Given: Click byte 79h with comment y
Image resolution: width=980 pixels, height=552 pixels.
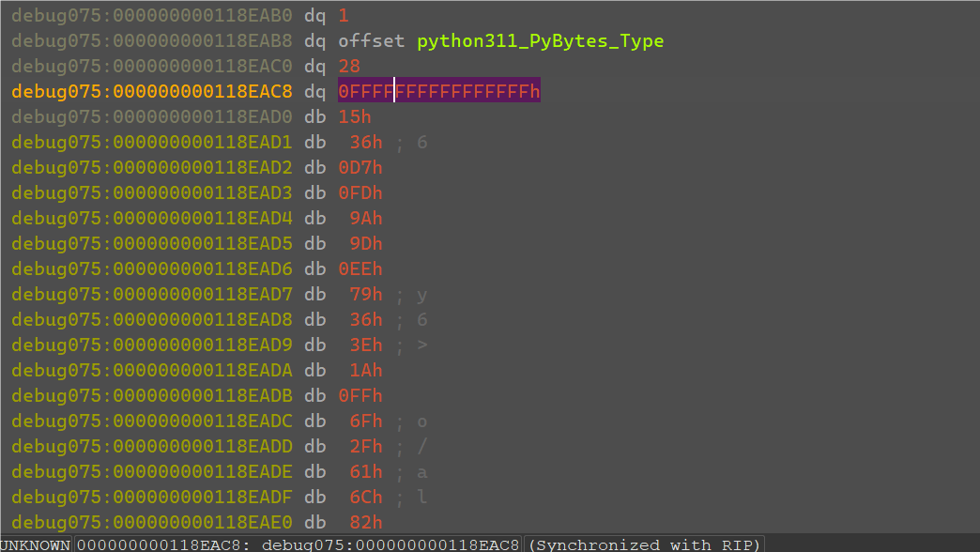Looking at the screenshot, I should [366, 295].
